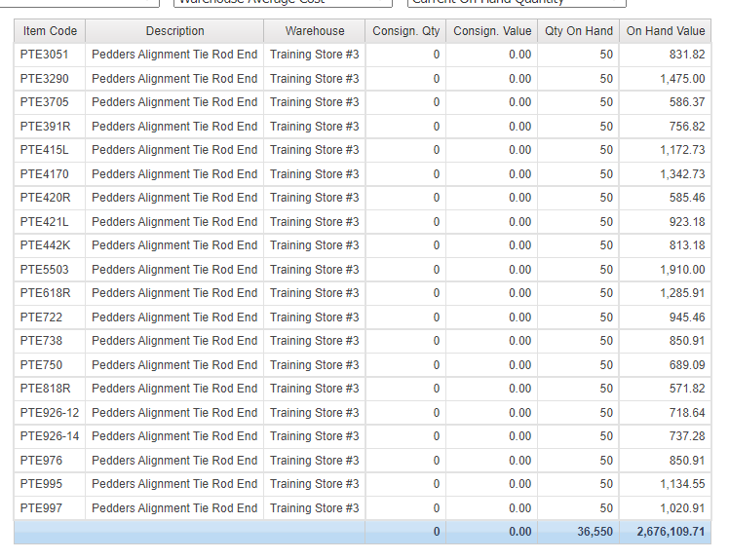Select item code PTE391R
This screenshot has height=560, width=729.
point(45,127)
